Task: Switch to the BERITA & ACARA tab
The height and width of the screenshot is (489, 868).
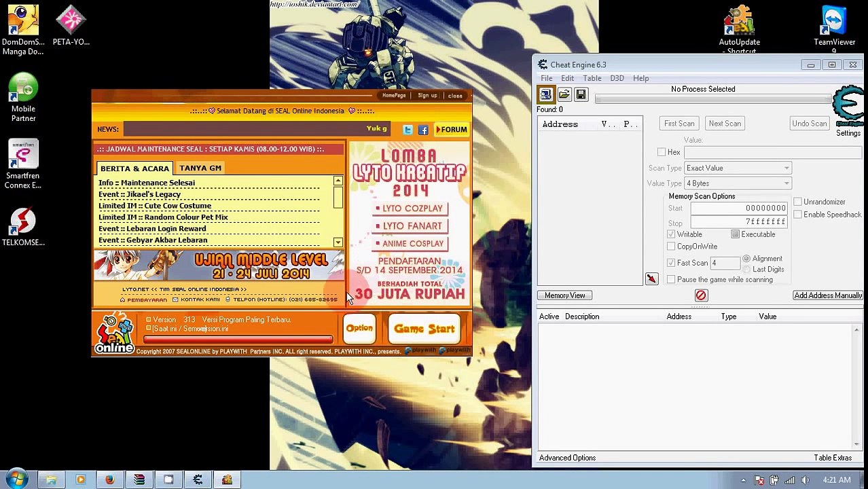Action: point(134,168)
